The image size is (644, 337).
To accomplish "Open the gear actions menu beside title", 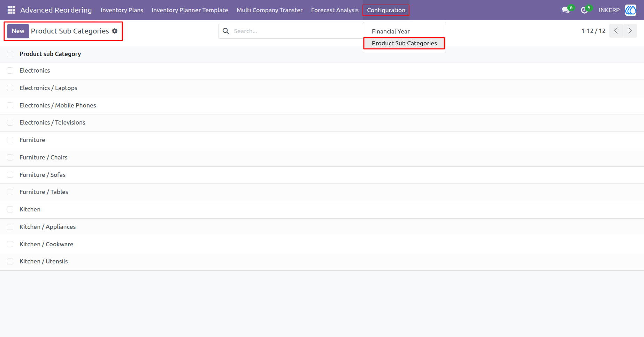I will (115, 31).
